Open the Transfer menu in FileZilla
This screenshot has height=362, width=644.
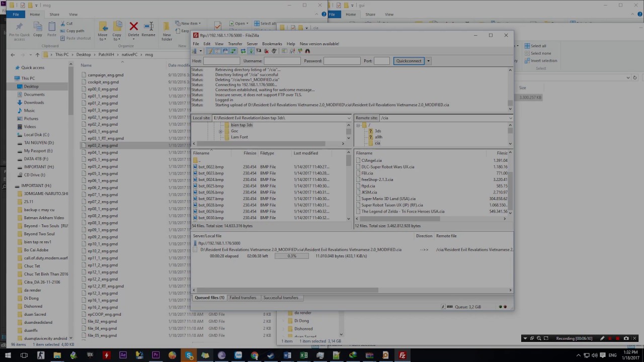click(235, 44)
